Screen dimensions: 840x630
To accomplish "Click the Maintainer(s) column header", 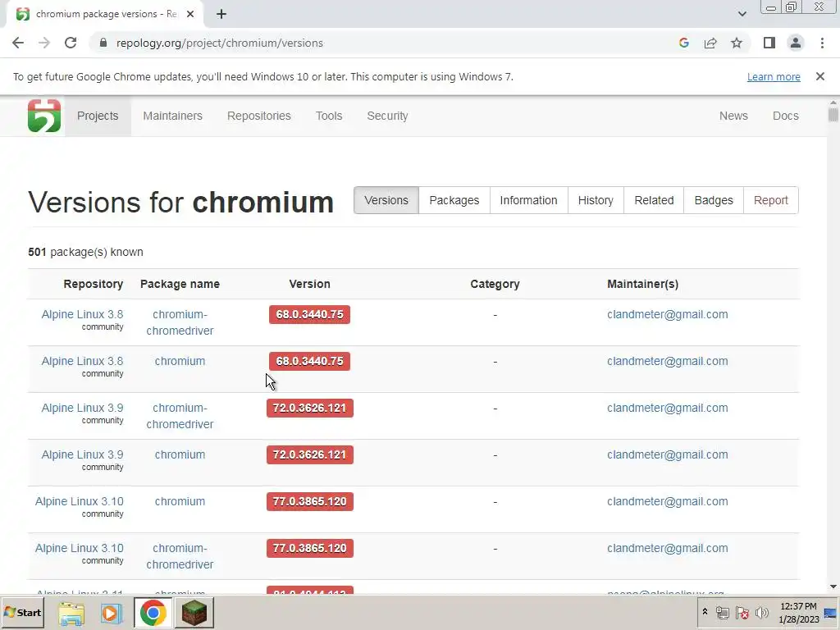I will click(643, 284).
